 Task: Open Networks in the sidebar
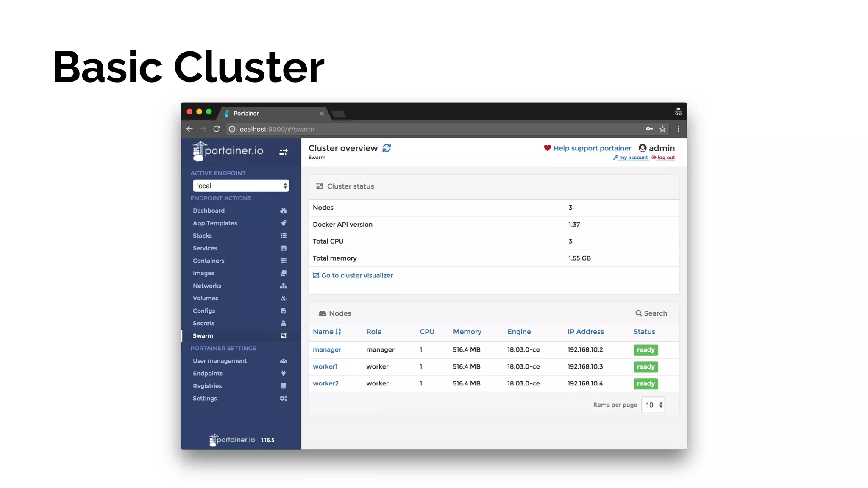pyautogui.click(x=207, y=286)
